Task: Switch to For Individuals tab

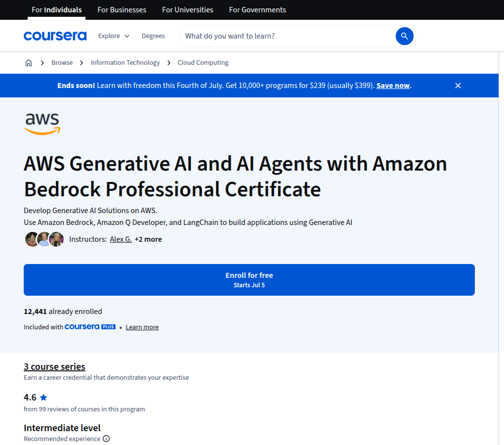Action: click(56, 10)
